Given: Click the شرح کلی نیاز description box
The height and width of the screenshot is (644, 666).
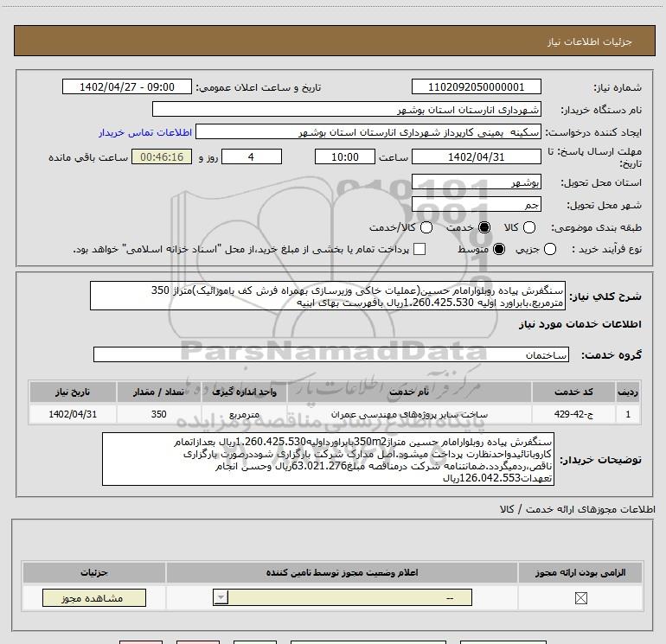Looking at the screenshot, I should point(328,296).
